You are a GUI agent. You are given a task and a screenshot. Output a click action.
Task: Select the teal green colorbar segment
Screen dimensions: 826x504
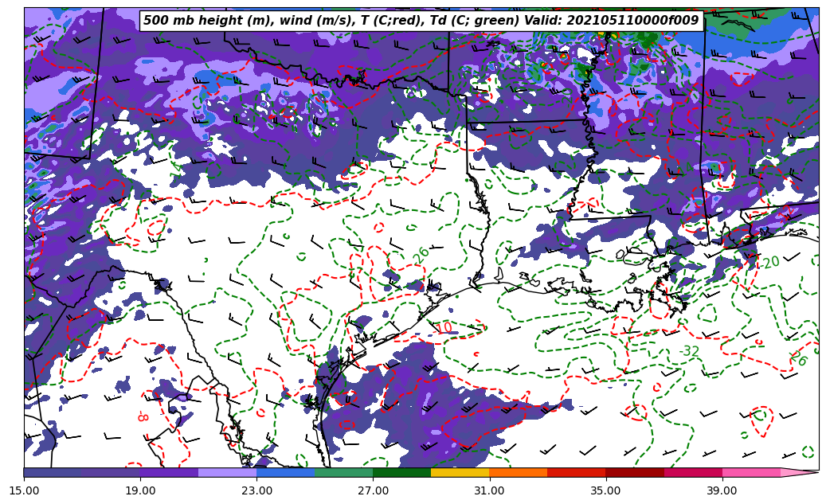[x=344, y=472]
